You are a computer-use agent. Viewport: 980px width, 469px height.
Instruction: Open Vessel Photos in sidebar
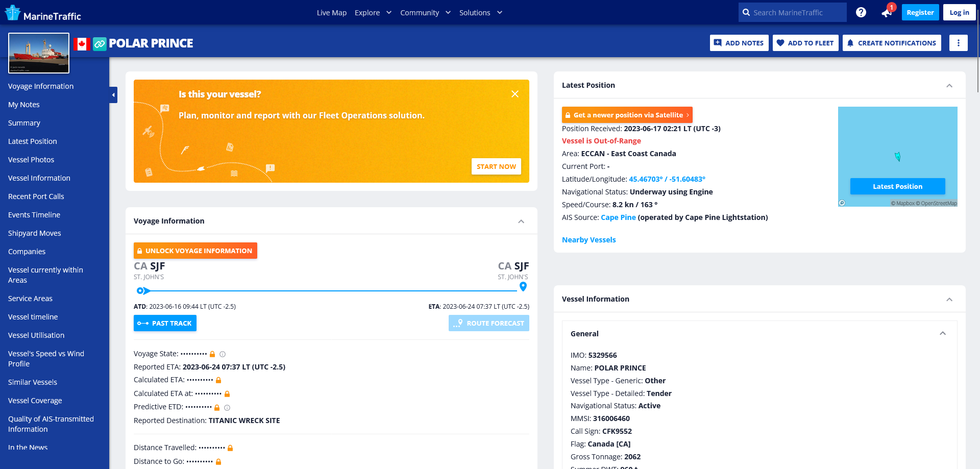(x=31, y=160)
